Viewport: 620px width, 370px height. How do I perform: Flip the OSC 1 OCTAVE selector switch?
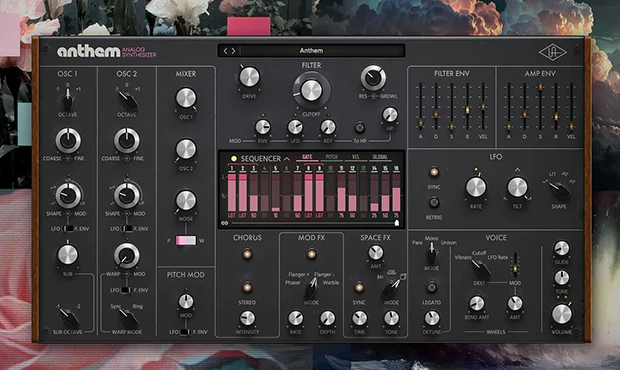68,100
